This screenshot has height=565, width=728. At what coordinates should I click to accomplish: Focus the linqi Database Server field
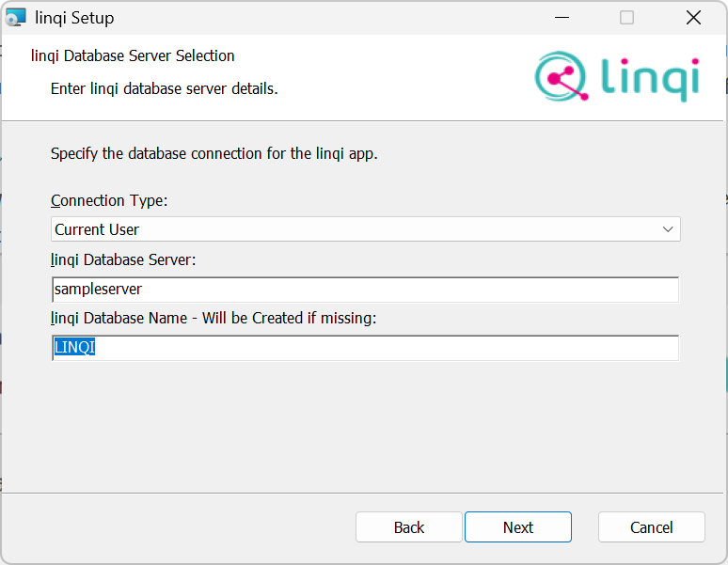tap(365, 290)
